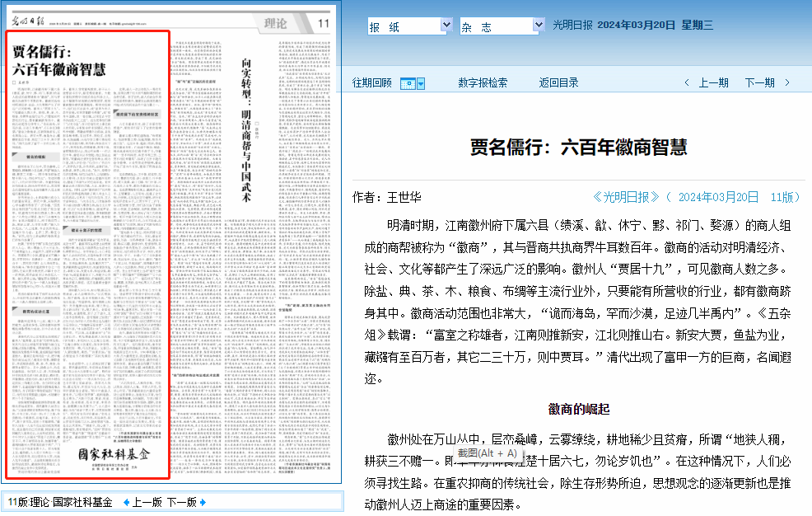Screen dimensions: 812x516
Task: Click the 国家社科基金 banner on the page
Action: [x=114, y=455]
